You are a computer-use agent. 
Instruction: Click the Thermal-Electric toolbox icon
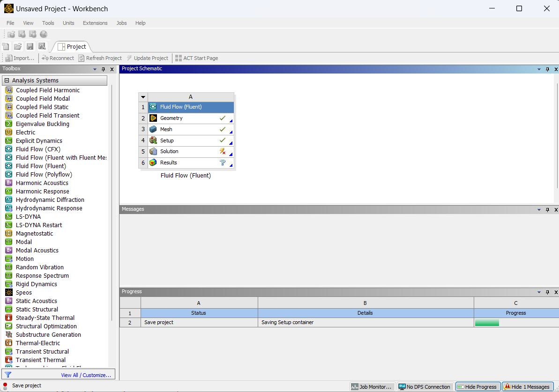[9, 343]
